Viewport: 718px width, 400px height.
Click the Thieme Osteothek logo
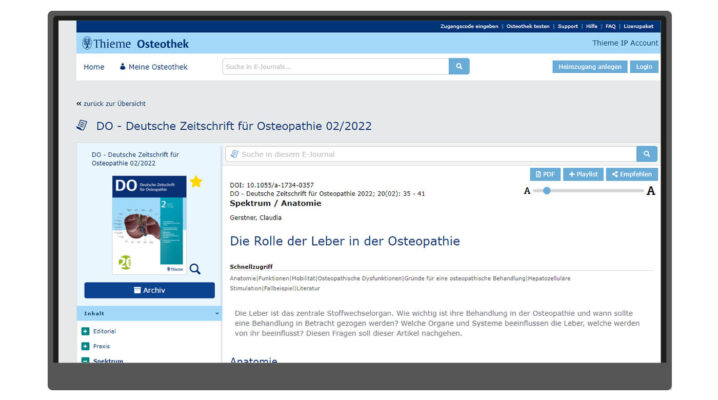(x=135, y=43)
